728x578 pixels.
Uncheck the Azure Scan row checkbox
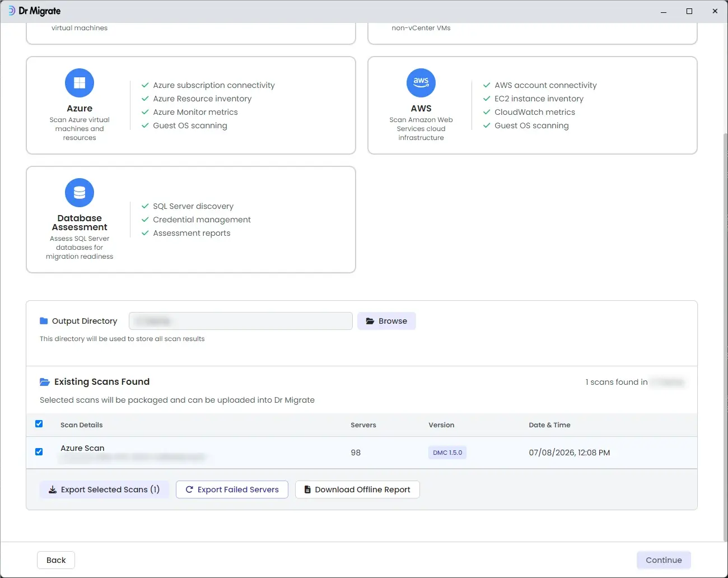[x=39, y=452]
